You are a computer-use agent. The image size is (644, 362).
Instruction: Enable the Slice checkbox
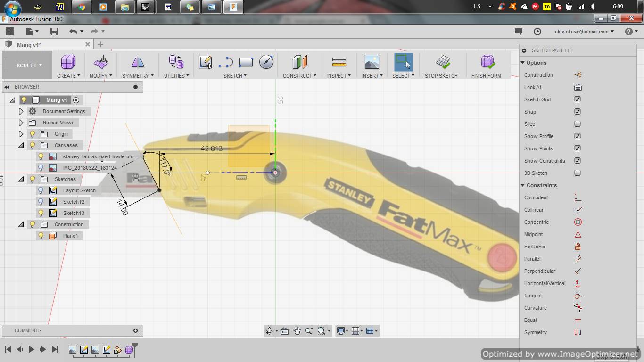tap(578, 124)
